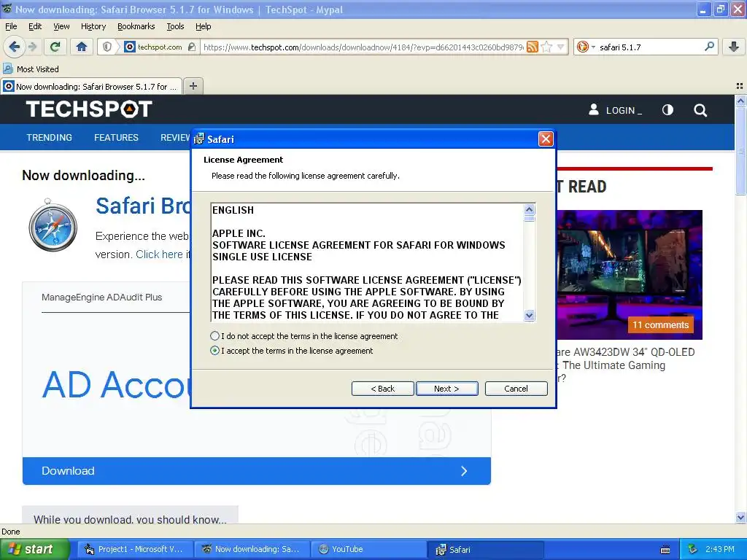Screen dimensions: 747x560
Task: Click the 'safari 5.1.7' search field
Action: (650, 47)
